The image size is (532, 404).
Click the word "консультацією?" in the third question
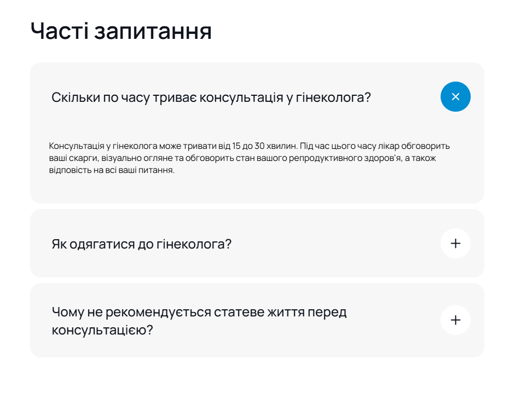tap(102, 331)
